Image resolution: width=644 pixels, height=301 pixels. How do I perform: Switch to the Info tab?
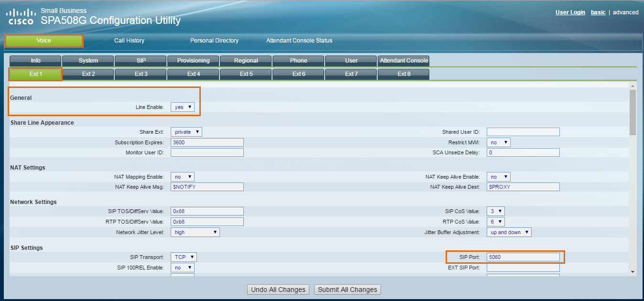[x=35, y=61]
